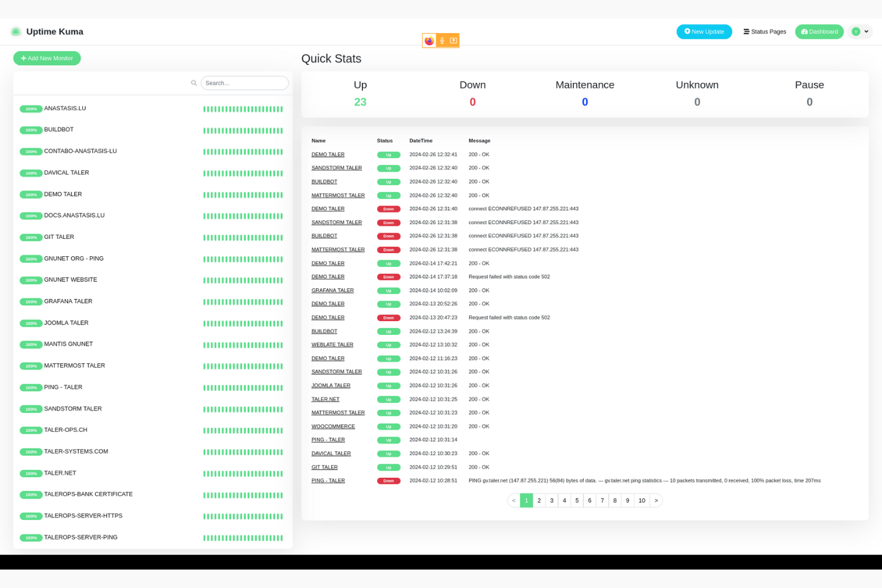Screen dimensions: 882x588
Task: Open PING - TALER link at 10:28:51
Action: [328, 481]
